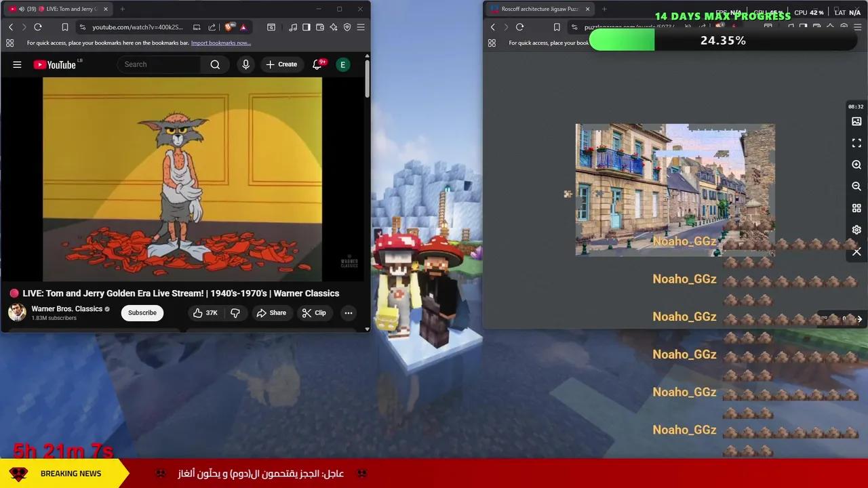Viewport: 868px width, 488px height.
Task: Close the Tom and Jerry tab
Action: click(105, 9)
